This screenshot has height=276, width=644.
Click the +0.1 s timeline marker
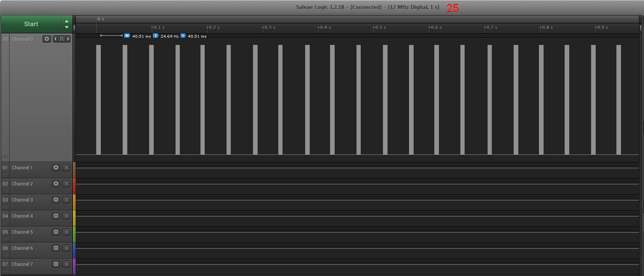click(157, 27)
